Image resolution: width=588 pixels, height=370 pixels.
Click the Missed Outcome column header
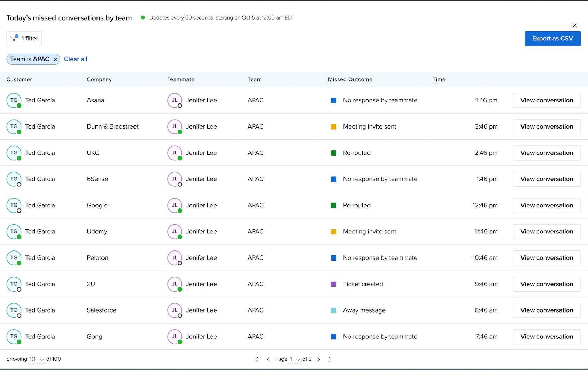350,79
